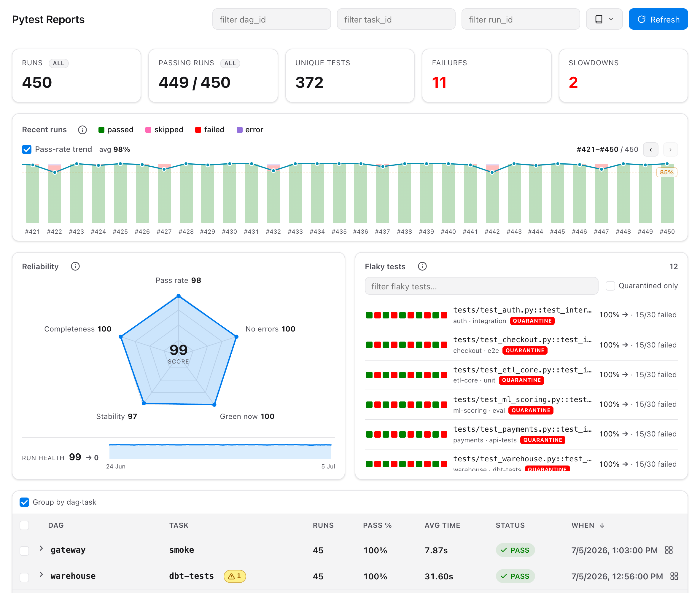The image size is (700, 593).
Task: Uncheck the Pass-rate trend checkbox
Action: point(27,149)
